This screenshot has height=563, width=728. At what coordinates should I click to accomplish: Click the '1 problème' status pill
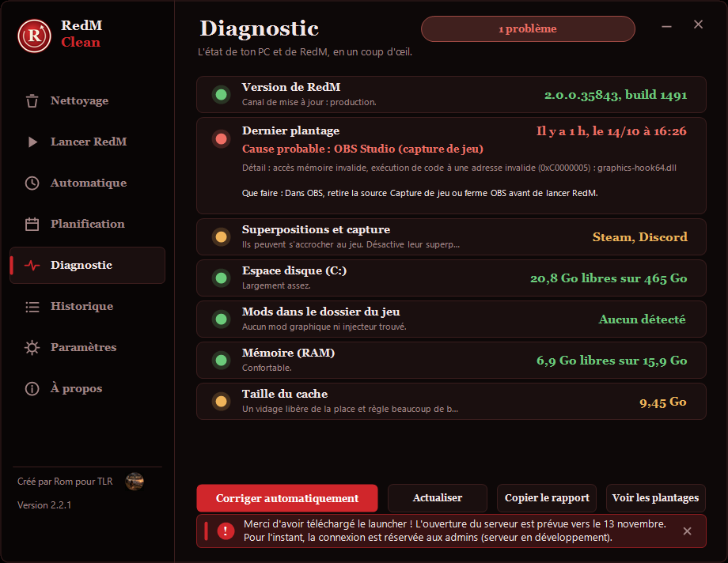[528, 28]
